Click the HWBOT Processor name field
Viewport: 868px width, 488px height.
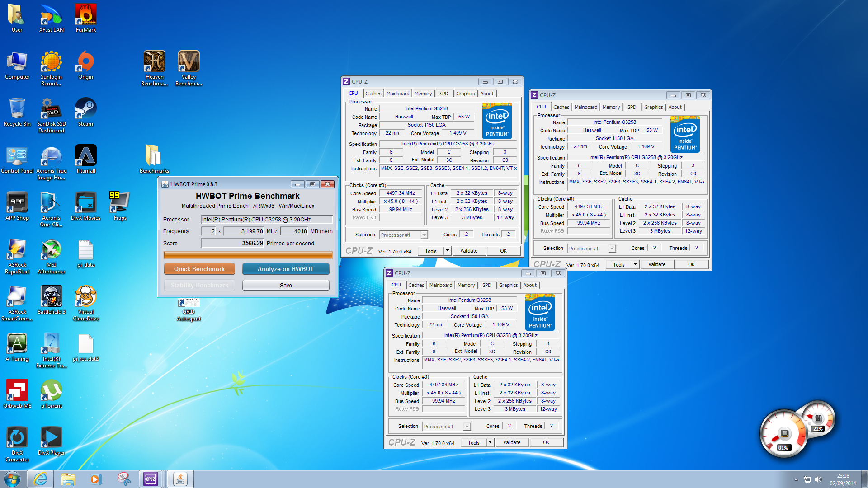267,219
